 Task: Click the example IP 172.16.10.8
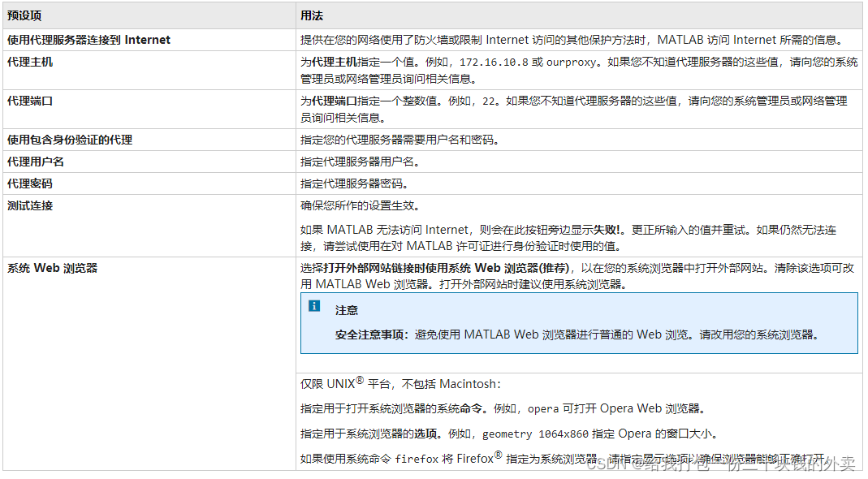[x=494, y=62]
